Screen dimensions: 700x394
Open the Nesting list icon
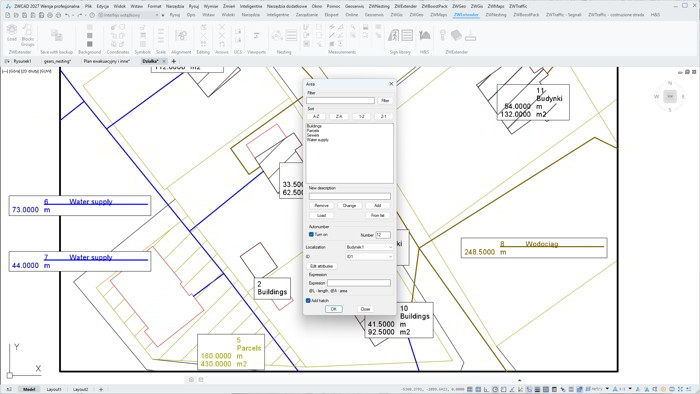click(x=291, y=35)
